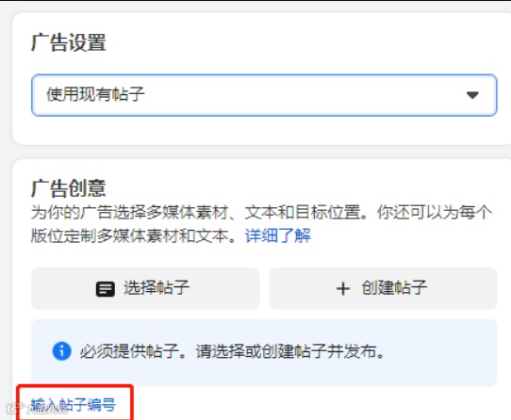
Task: Click the 创建帖子 button
Action: 383,288
